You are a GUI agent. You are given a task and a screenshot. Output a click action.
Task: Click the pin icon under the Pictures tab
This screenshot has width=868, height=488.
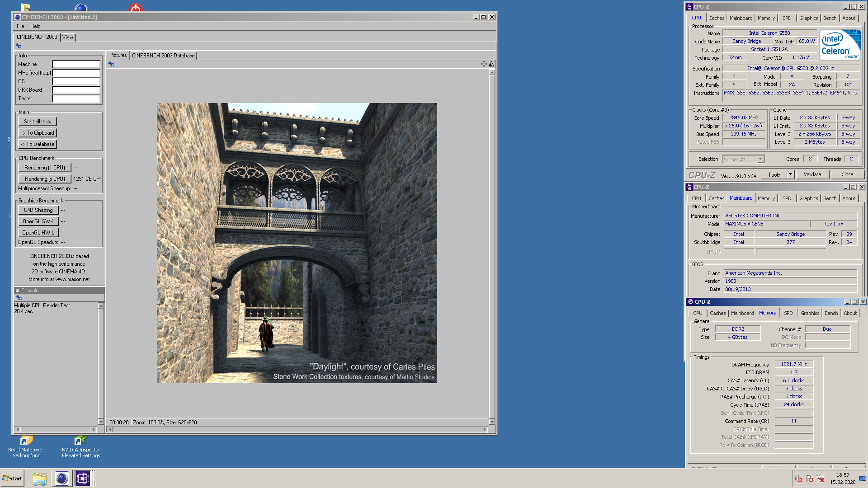[111, 64]
